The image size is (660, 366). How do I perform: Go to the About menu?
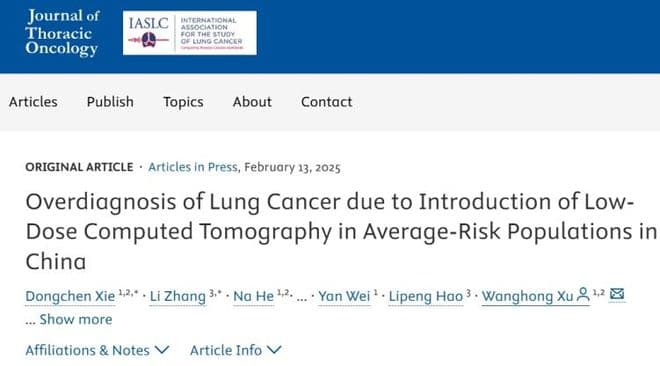[x=252, y=102]
